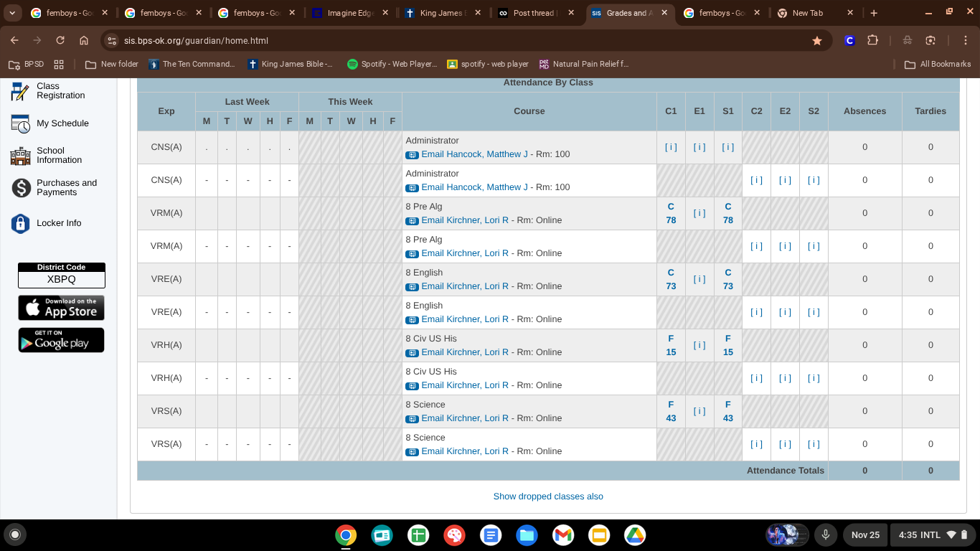Click the email icon beside Hancock, Matthew J
The height and width of the screenshot is (551, 980).
tap(412, 154)
